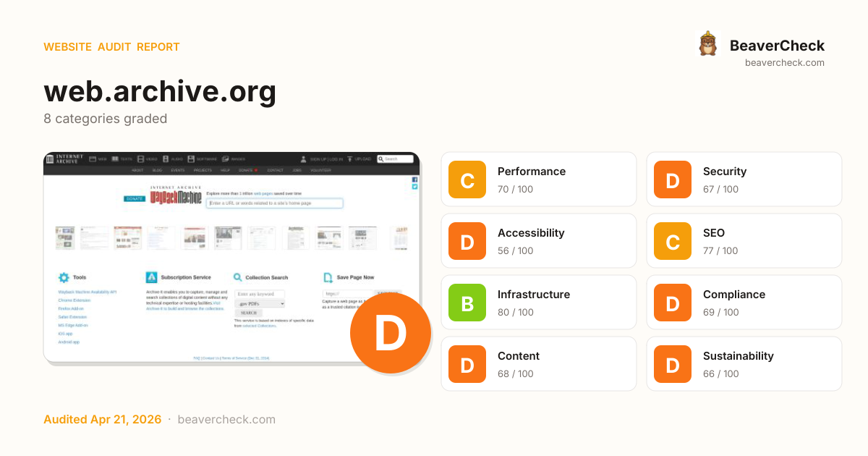
Task: Expand the .gov PDFs dropdown
Action: click(259, 304)
